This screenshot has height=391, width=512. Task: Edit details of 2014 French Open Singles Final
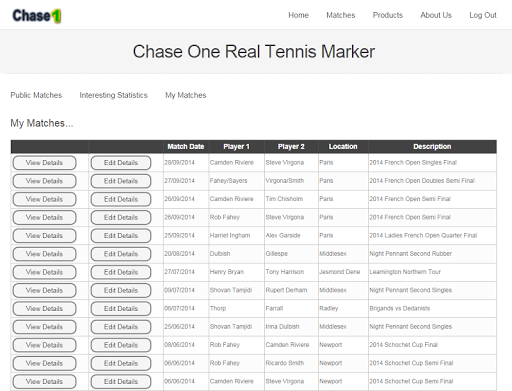click(121, 163)
